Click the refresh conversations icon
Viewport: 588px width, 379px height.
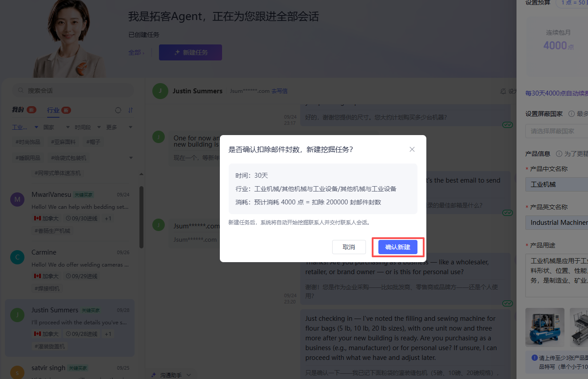118,110
